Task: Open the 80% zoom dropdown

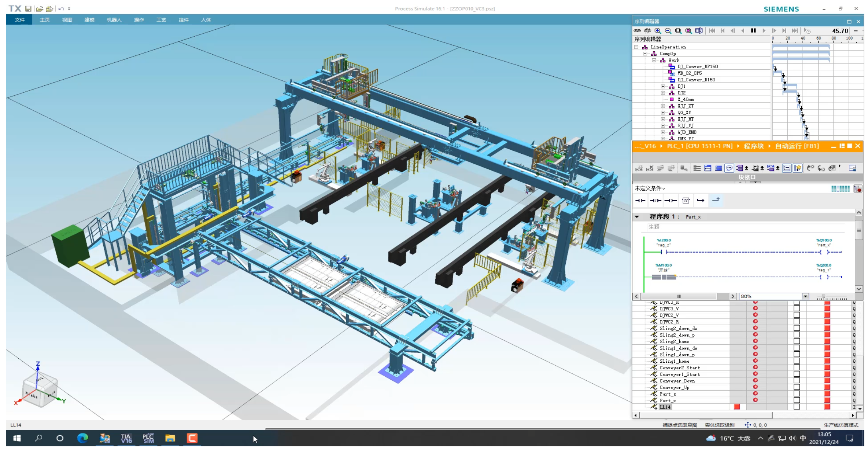Action: click(x=805, y=296)
